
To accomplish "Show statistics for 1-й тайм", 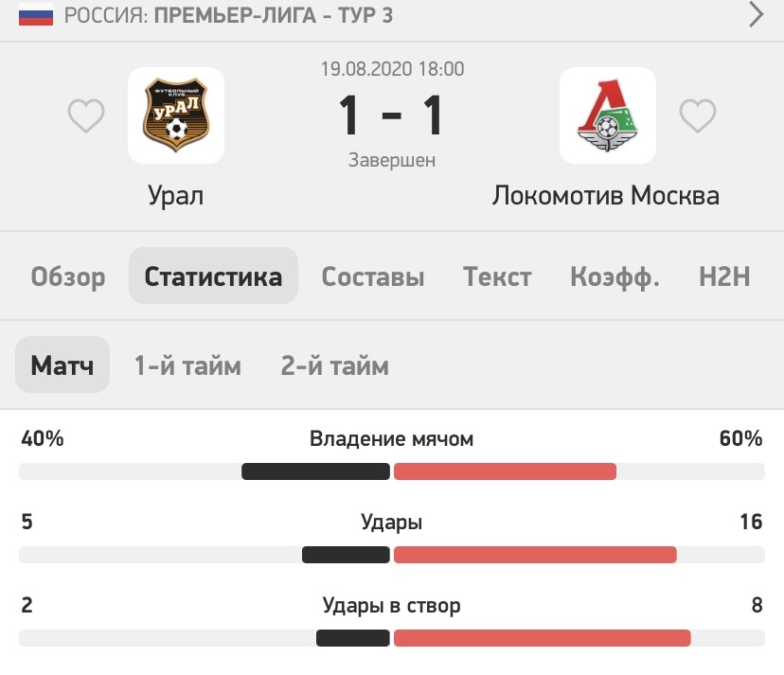I will click(188, 365).
